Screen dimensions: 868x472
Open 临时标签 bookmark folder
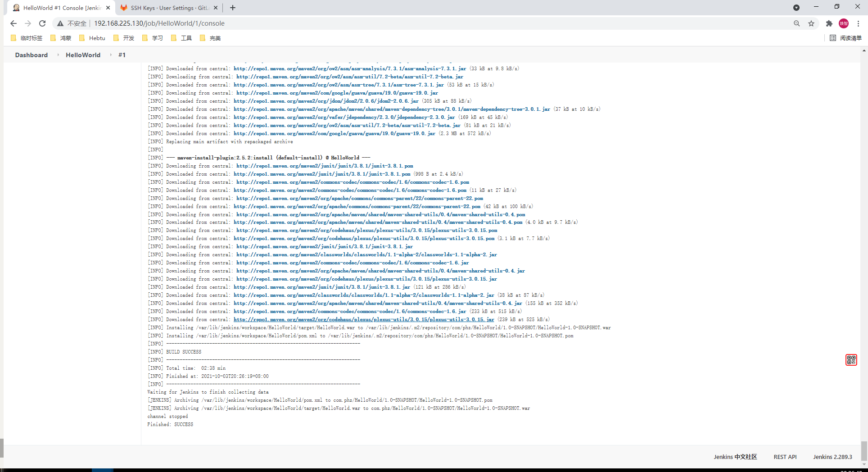(27, 38)
